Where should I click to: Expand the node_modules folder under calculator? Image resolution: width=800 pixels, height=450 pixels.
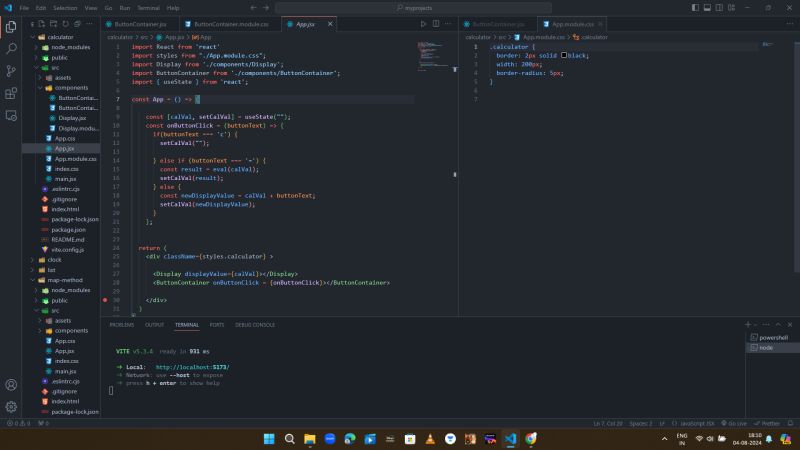click(70, 47)
